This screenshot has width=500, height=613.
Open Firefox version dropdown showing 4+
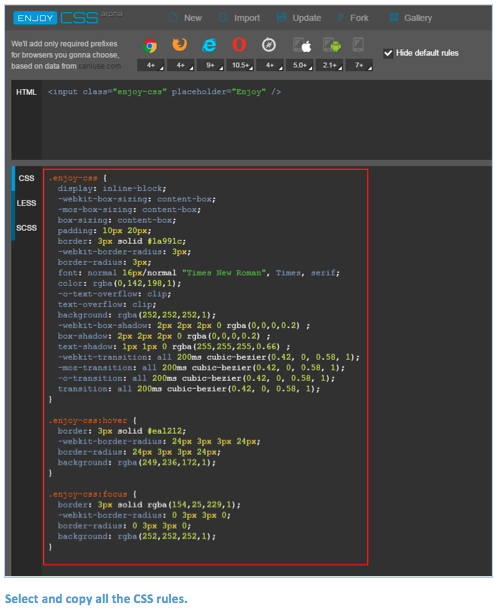coord(181,65)
